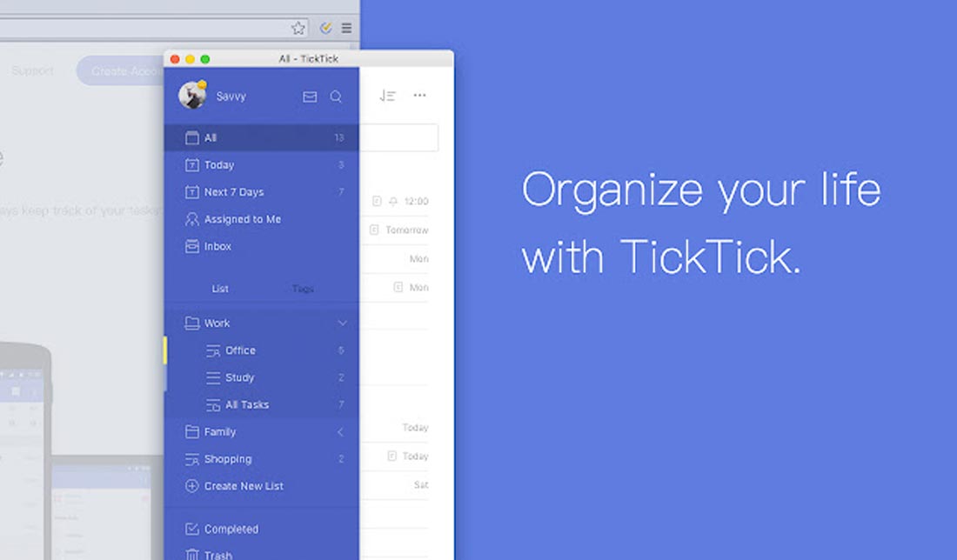
Task: Switch to the Tags view
Action: (303, 288)
